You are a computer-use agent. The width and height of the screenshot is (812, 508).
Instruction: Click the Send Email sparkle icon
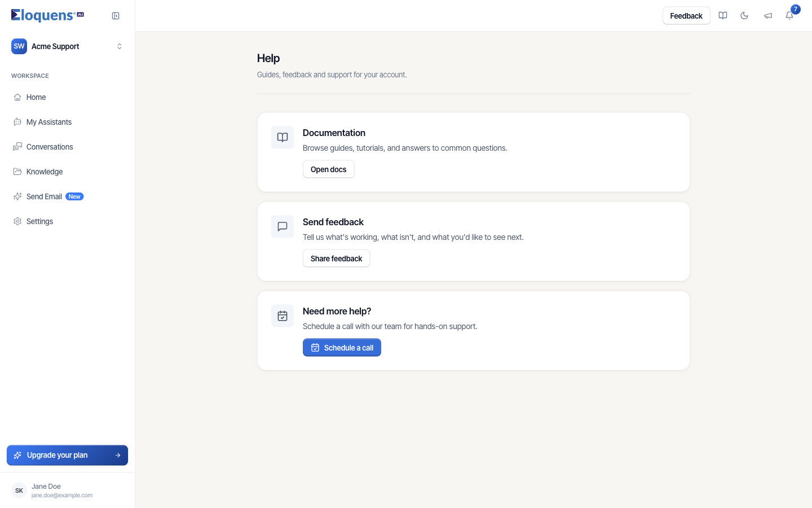(17, 196)
